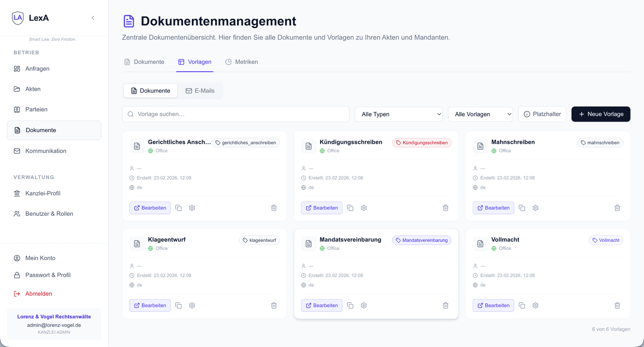This screenshot has width=644, height=347.
Task: Open settings gear on Vollmacht card
Action: point(535,305)
